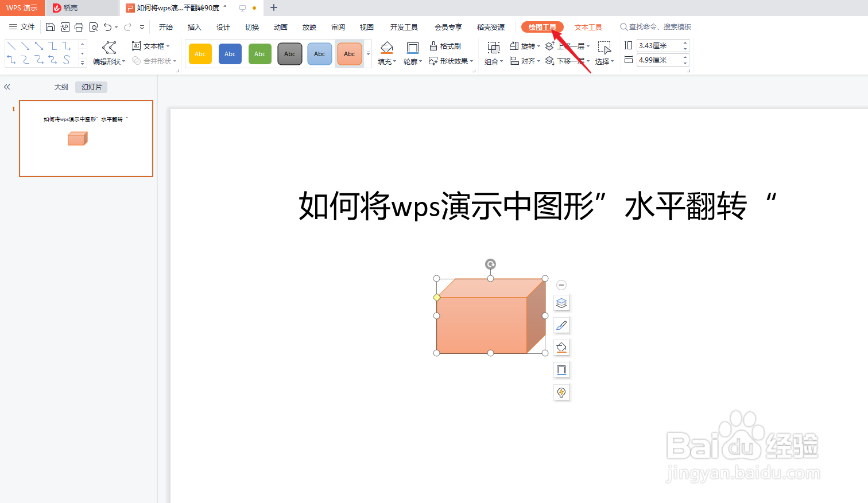Click the Undo arrow
This screenshot has height=503, width=868.
click(107, 27)
